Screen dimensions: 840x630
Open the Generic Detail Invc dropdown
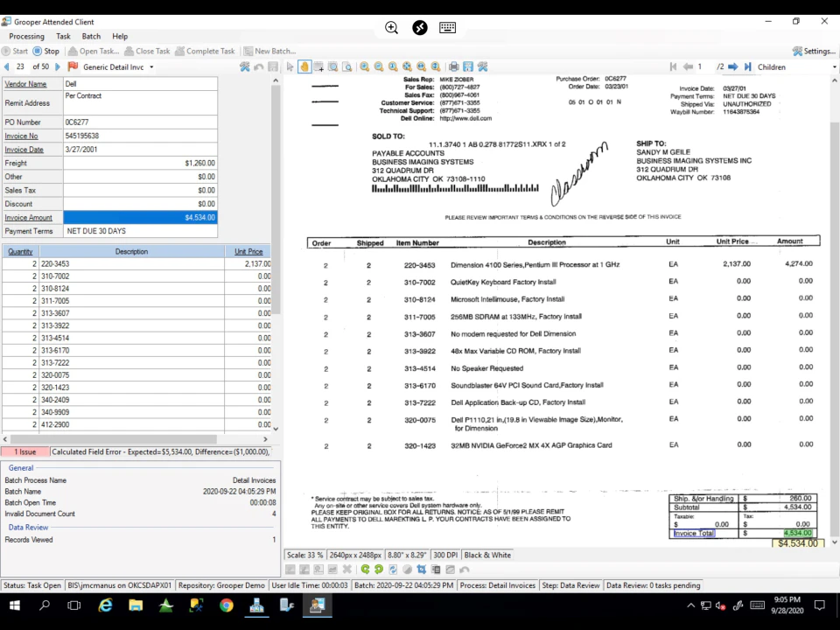(x=150, y=66)
